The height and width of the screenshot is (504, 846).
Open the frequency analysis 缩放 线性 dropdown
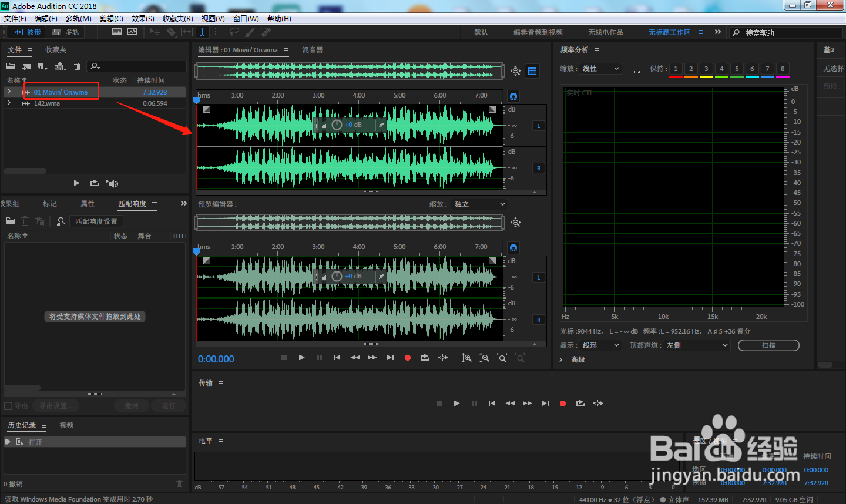600,69
